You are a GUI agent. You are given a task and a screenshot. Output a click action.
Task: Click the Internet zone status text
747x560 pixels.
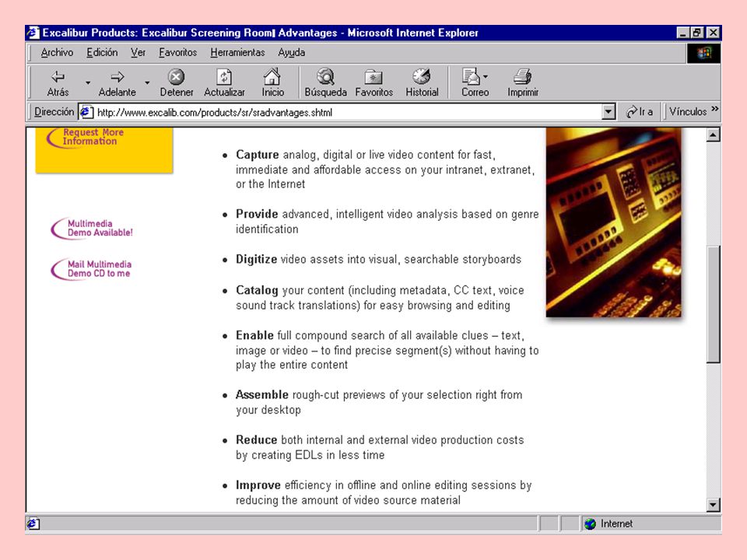[616, 523]
